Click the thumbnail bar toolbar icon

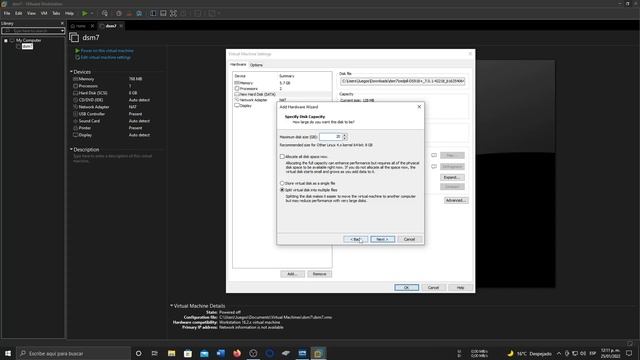tap(163, 13)
